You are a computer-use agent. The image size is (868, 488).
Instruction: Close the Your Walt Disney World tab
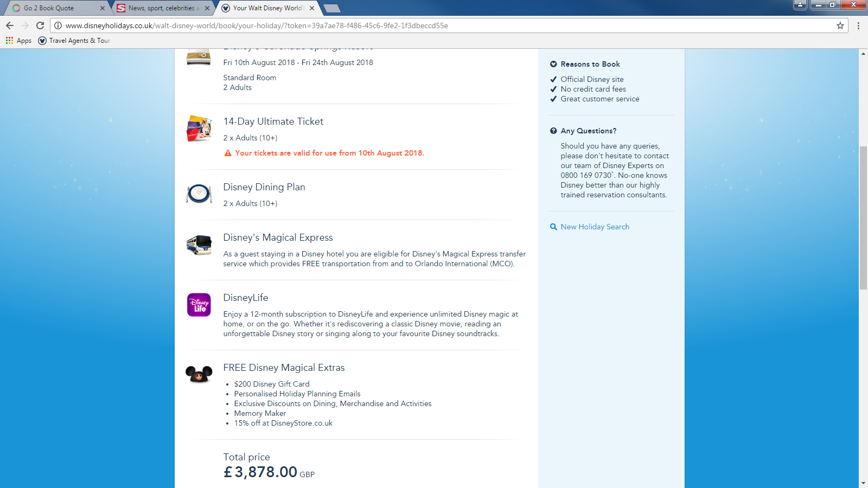click(312, 8)
